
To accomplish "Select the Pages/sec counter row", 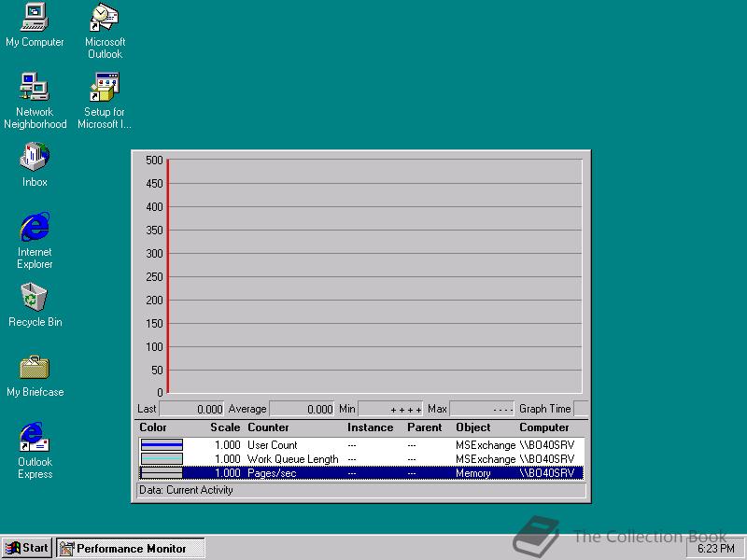I will click(x=361, y=473).
